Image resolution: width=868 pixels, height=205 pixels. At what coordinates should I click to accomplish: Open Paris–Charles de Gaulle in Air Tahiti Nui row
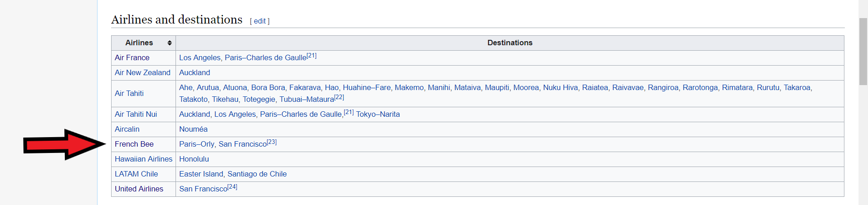pyautogui.click(x=301, y=114)
